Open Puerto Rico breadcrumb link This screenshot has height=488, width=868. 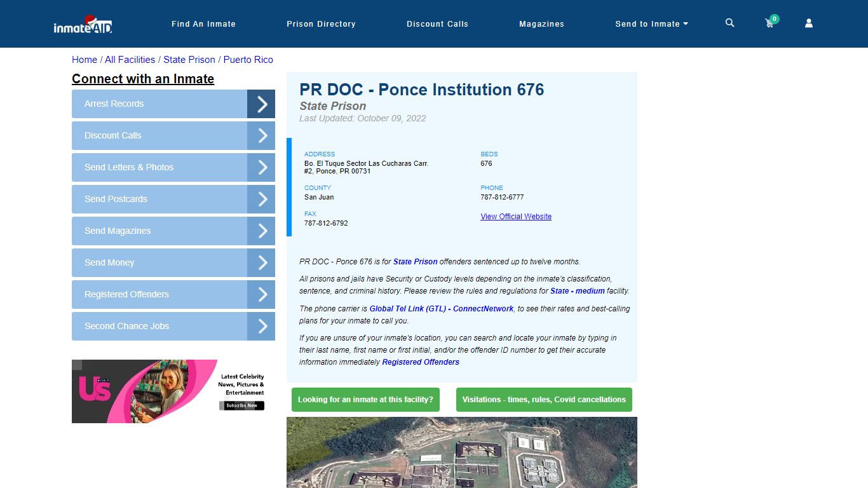click(x=248, y=60)
